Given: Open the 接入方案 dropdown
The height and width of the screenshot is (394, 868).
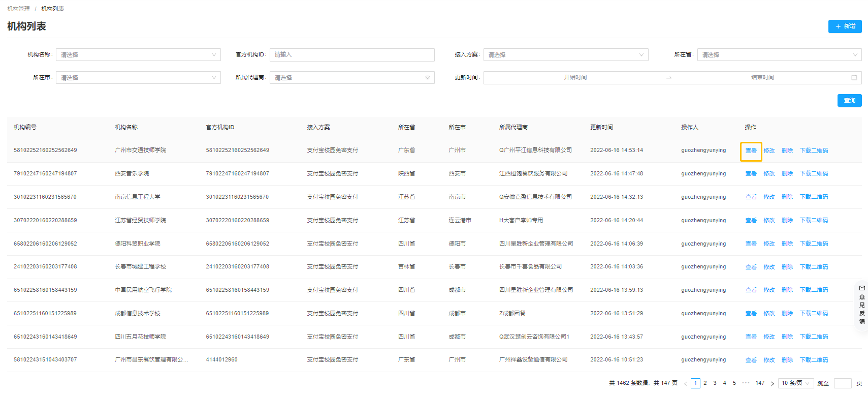Looking at the screenshot, I should point(566,55).
